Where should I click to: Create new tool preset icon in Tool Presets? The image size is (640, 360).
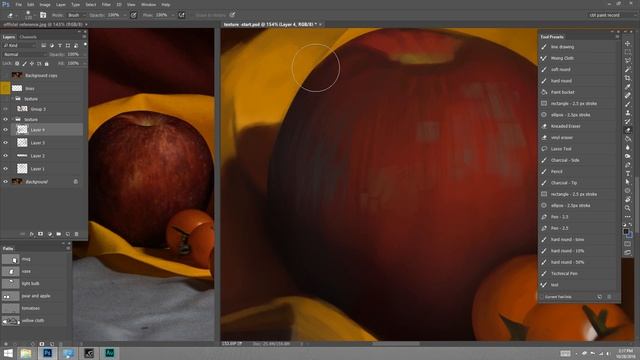point(599,297)
